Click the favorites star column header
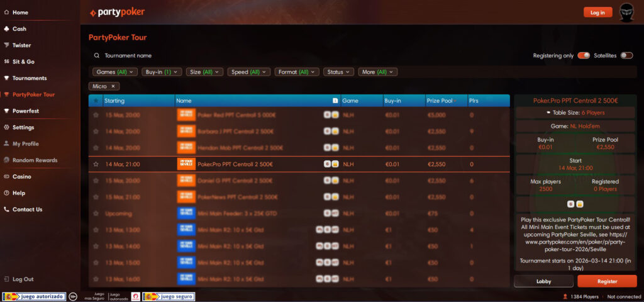The image size is (644, 302). click(96, 101)
